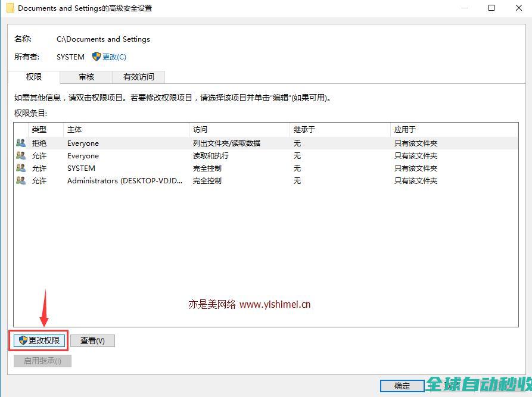Click the 应用于 column header
532x397 pixels.
pyautogui.click(x=405, y=129)
